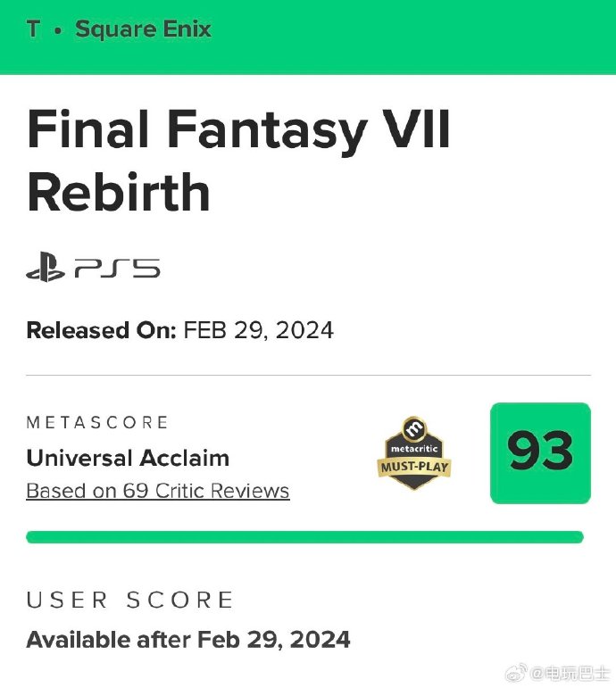Click the Universal Acclaim text
The image size is (616, 688).
point(128,458)
